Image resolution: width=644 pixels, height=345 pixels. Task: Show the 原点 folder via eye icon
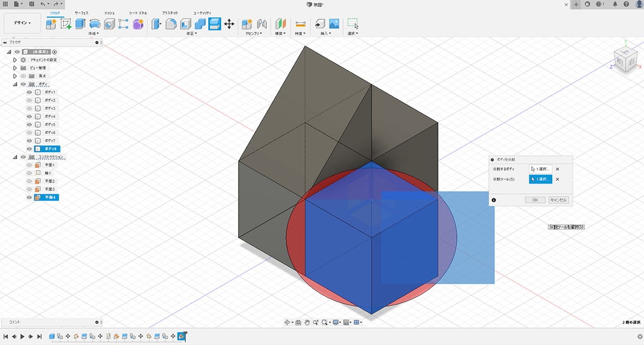click(23, 76)
